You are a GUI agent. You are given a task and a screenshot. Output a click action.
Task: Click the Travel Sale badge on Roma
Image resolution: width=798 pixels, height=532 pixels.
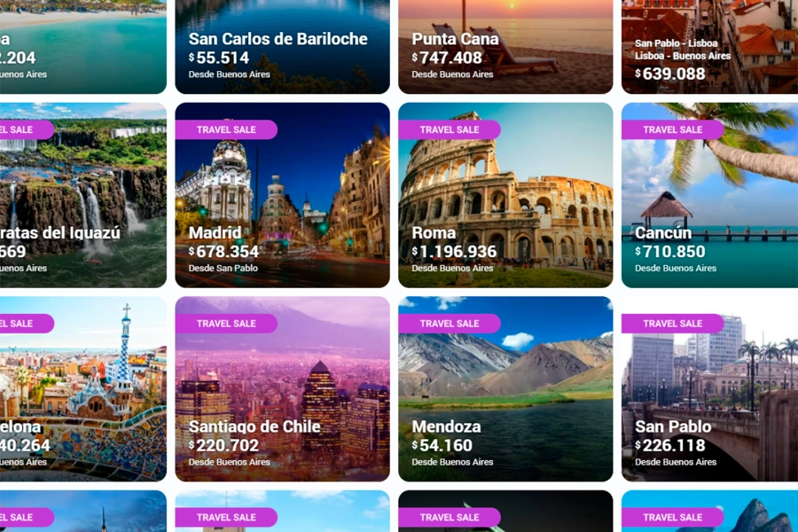(450, 129)
